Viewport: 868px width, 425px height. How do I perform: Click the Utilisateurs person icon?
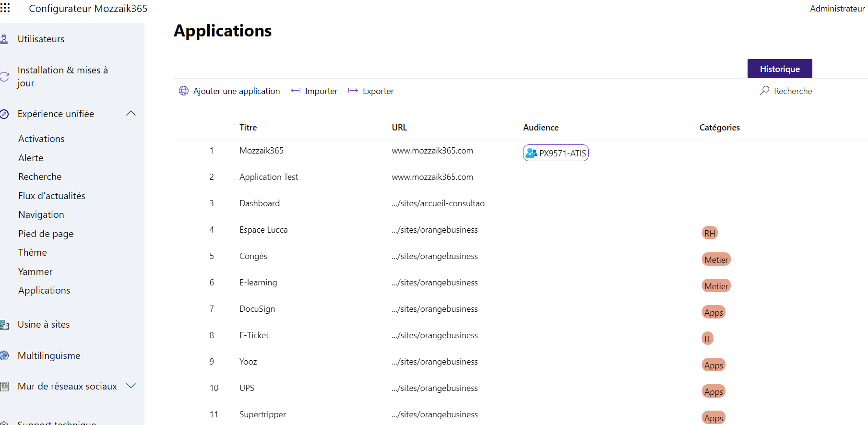(x=4, y=39)
